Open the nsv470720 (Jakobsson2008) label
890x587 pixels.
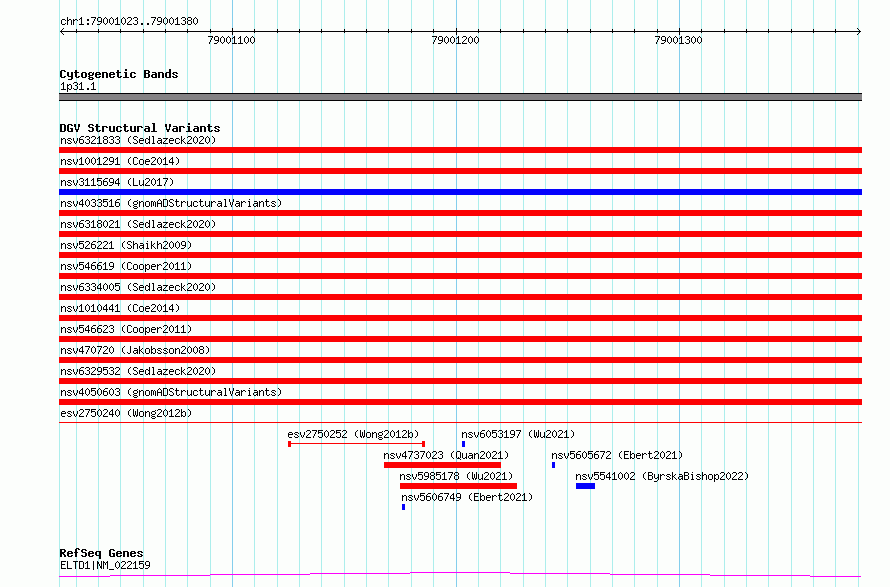[x=135, y=350]
